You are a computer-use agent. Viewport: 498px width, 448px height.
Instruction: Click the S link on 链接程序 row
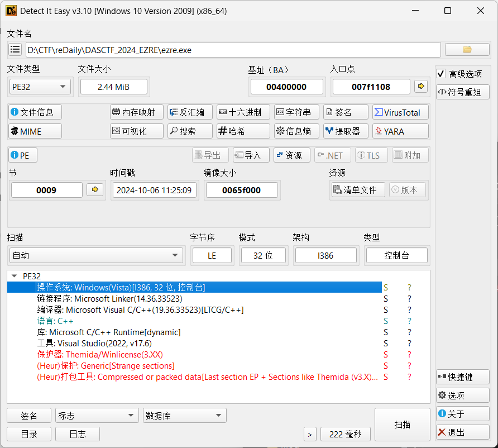pos(386,299)
